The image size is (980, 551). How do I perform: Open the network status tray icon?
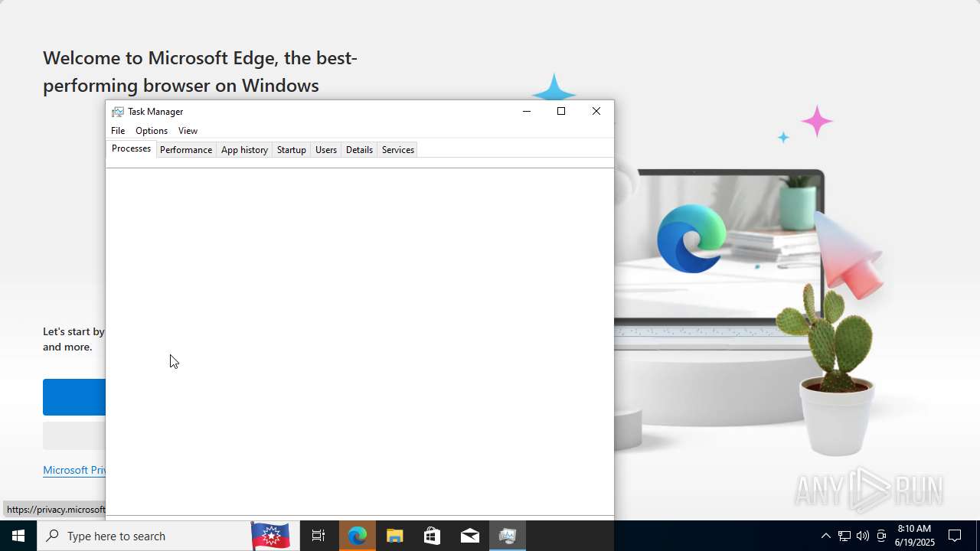coord(844,536)
